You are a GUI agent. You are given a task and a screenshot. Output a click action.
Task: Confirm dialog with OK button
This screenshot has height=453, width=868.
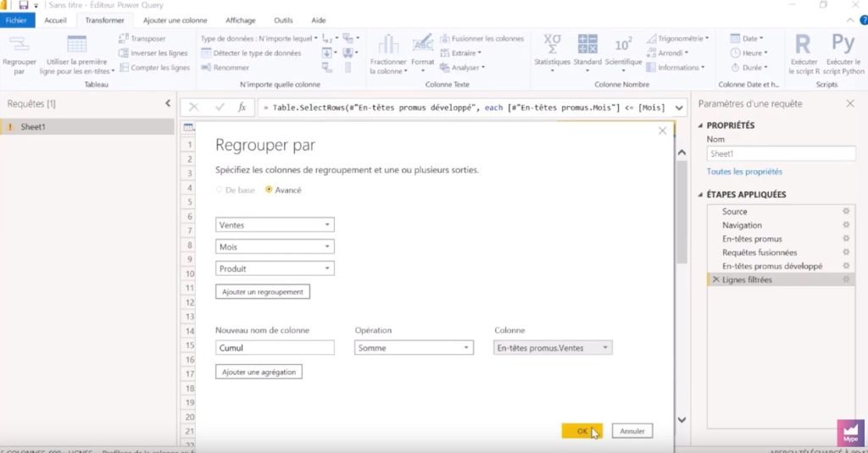click(581, 431)
